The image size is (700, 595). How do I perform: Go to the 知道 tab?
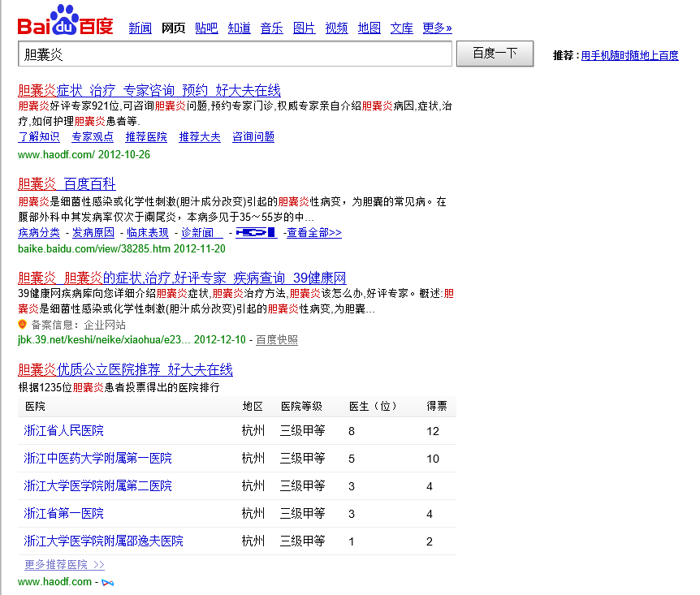[x=239, y=28]
